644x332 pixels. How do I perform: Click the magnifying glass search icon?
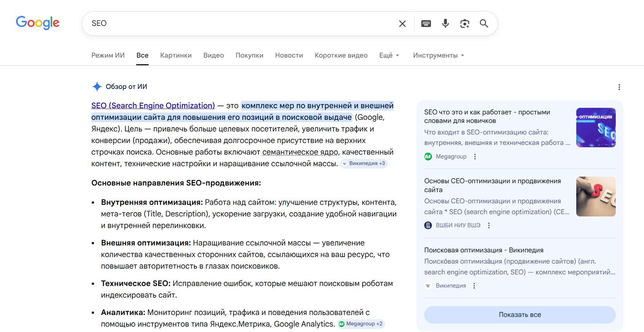tap(484, 24)
